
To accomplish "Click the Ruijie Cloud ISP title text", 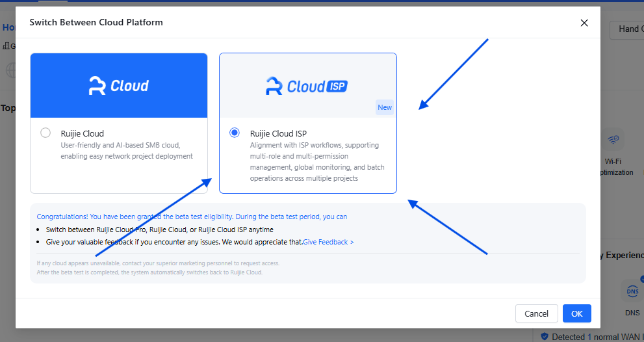I will (x=279, y=133).
